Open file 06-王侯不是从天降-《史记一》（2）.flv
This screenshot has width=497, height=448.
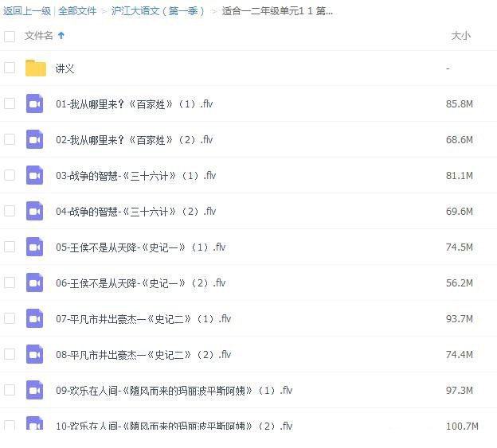click(140, 282)
